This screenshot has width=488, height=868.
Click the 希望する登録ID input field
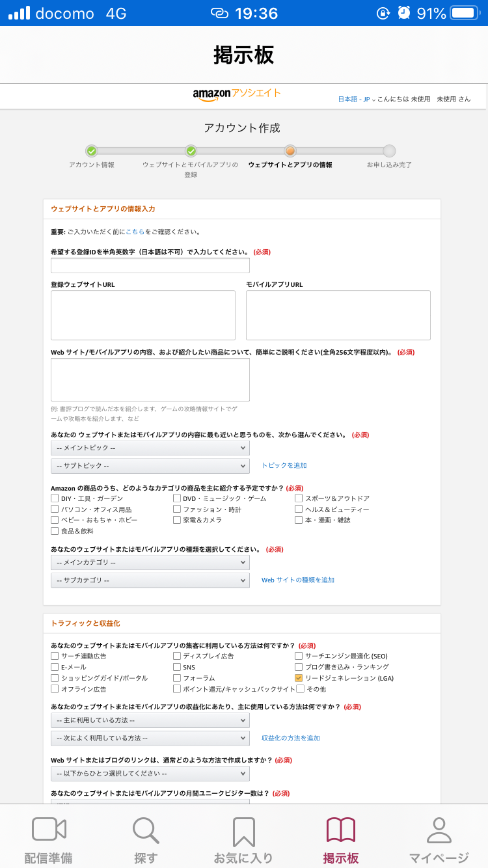tap(150, 265)
